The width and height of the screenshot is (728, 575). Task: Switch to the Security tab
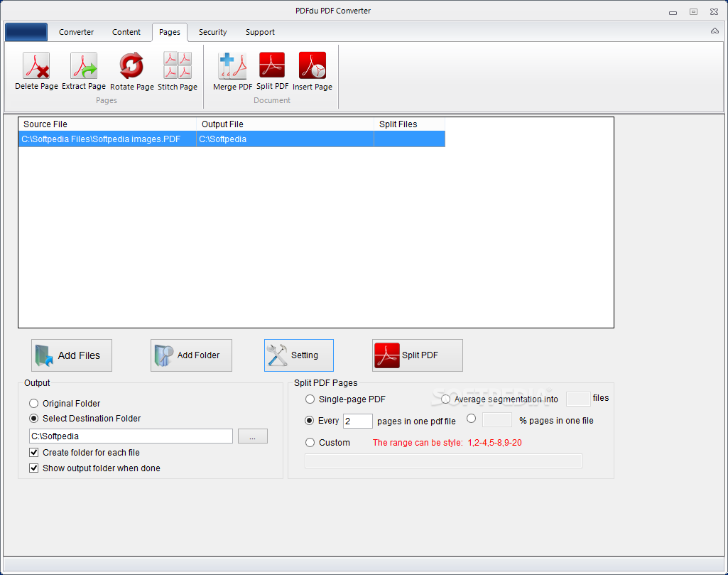click(212, 32)
